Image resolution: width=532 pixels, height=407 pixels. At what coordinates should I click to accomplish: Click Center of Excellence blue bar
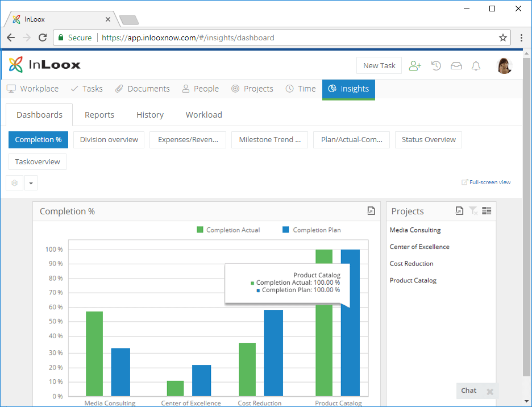[x=202, y=380]
